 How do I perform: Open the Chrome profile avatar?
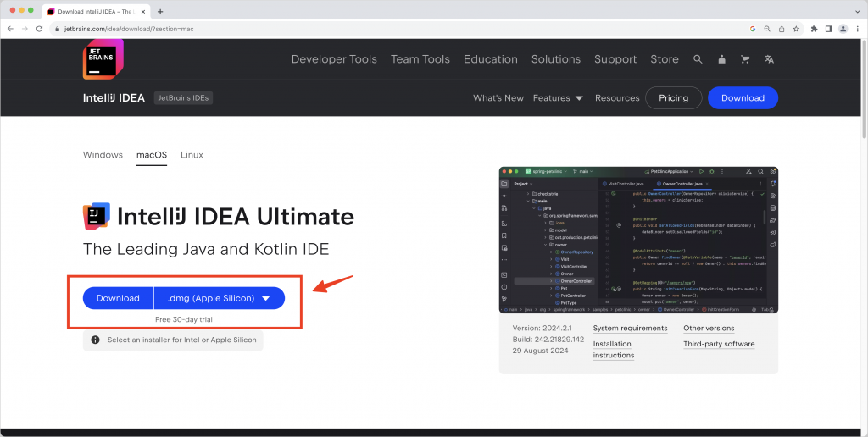click(843, 29)
